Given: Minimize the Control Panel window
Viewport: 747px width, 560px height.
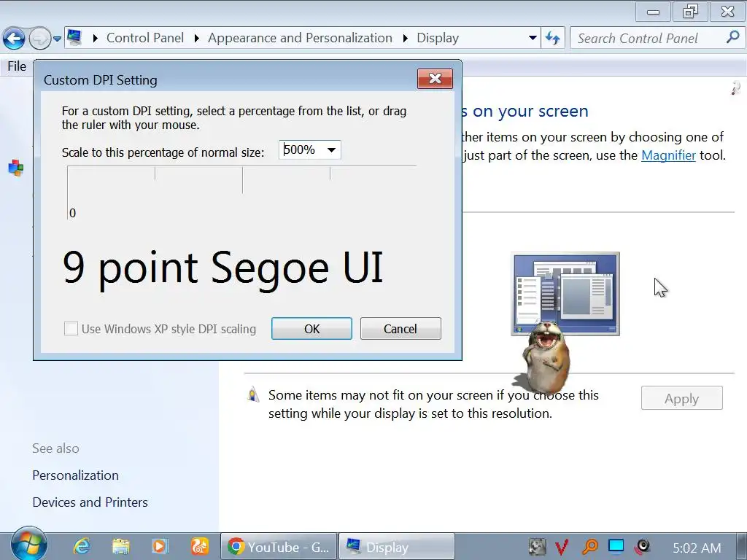Looking at the screenshot, I should pos(653,12).
